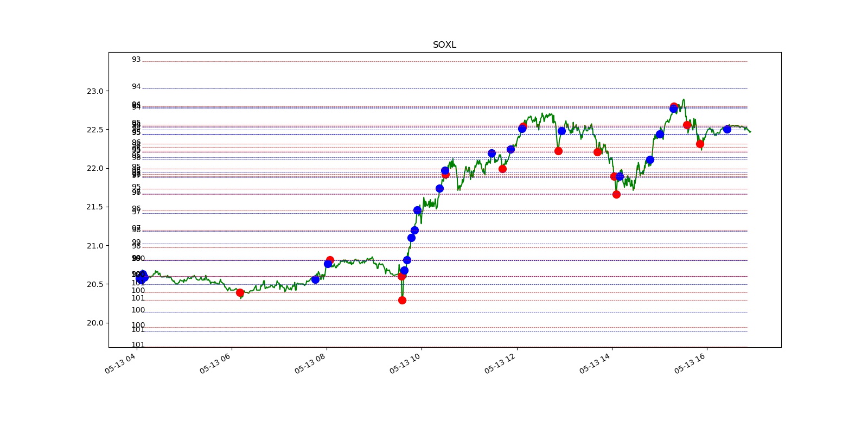Click the 22.0 y-axis tick label
The width and height of the screenshot is (868, 434).
pyautogui.click(x=94, y=168)
